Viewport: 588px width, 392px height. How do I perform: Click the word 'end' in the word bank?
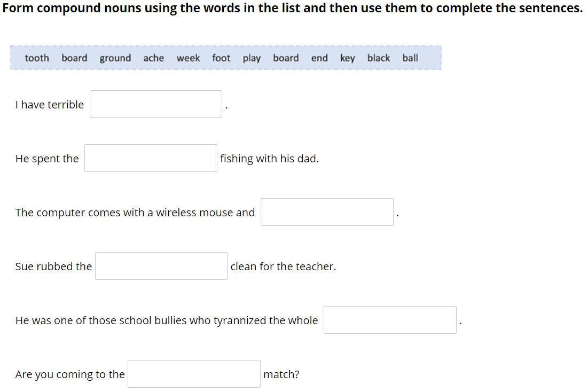point(319,58)
